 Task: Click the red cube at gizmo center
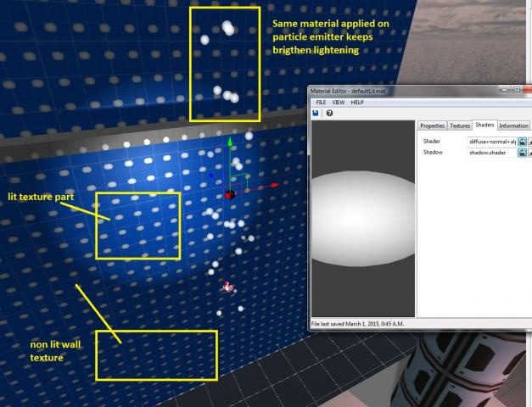tap(230, 195)
